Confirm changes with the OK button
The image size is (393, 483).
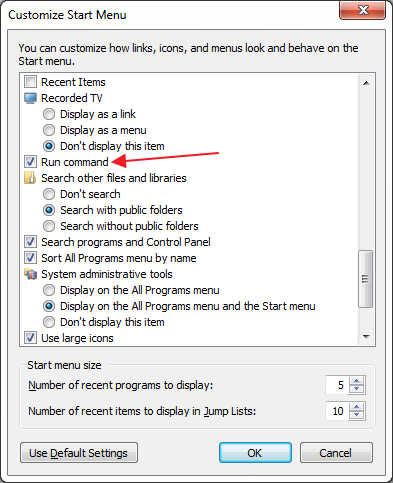pos(255,453)
